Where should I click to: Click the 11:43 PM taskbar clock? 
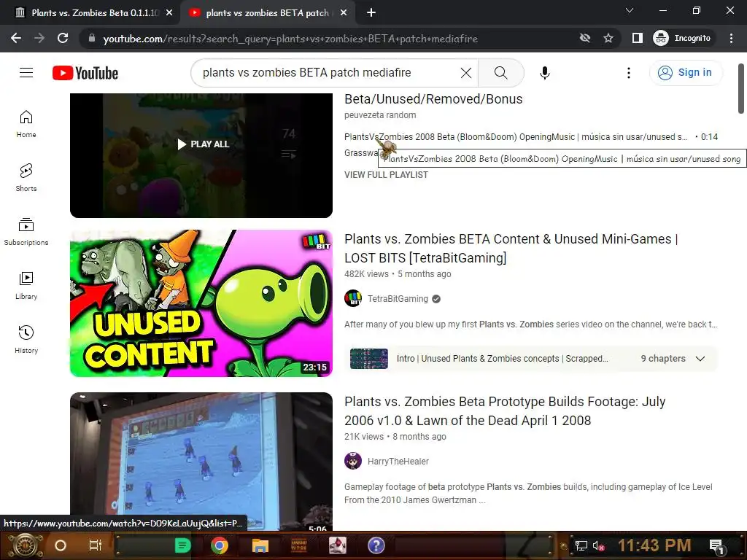pos(654,545)
